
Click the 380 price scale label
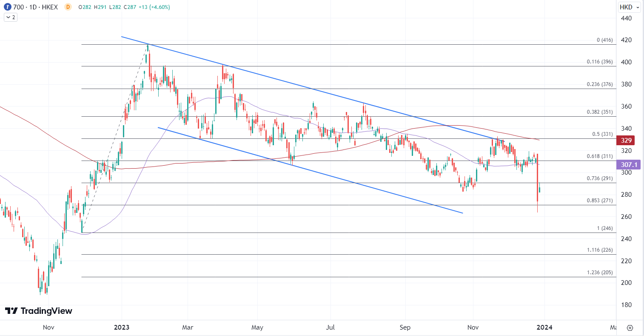626,84
